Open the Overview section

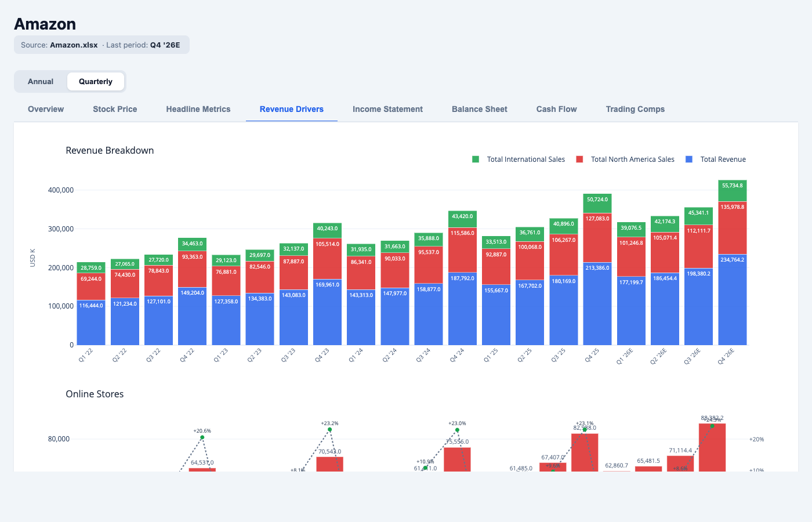[x=45, y=109]
